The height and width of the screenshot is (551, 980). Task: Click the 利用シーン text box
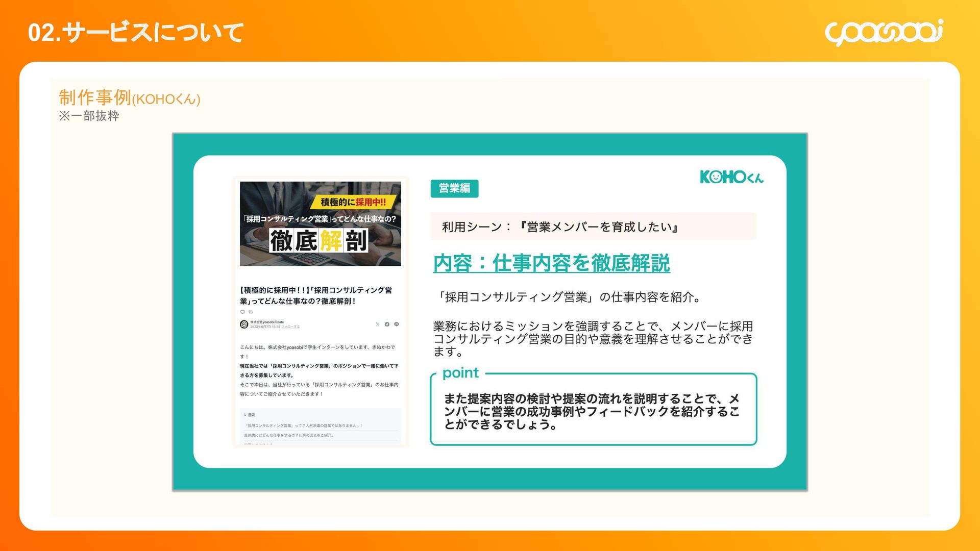(x=593, y=227)
